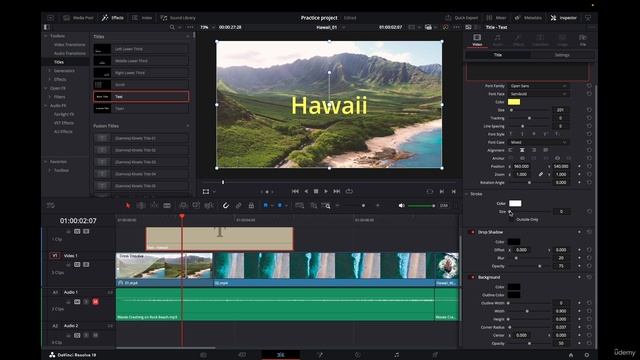Select the Text title thumbnail

coord(102,97)
